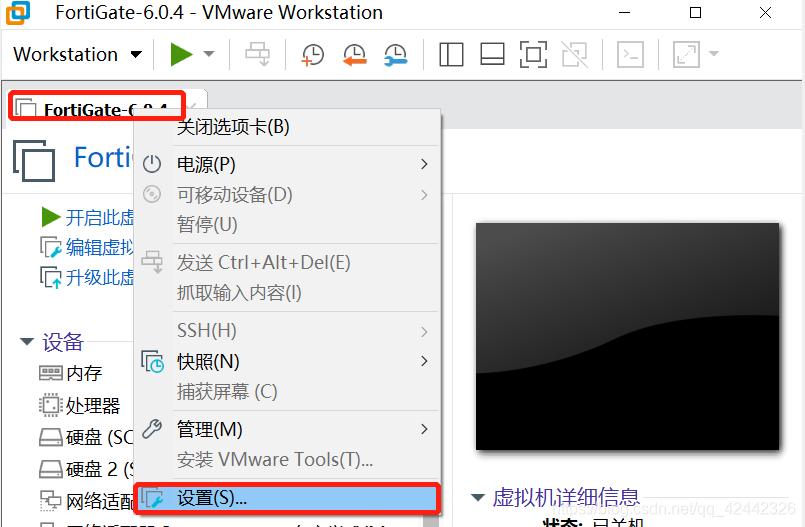
Task: Minimize the VMware Workstation window
Action: click(624, 13)
